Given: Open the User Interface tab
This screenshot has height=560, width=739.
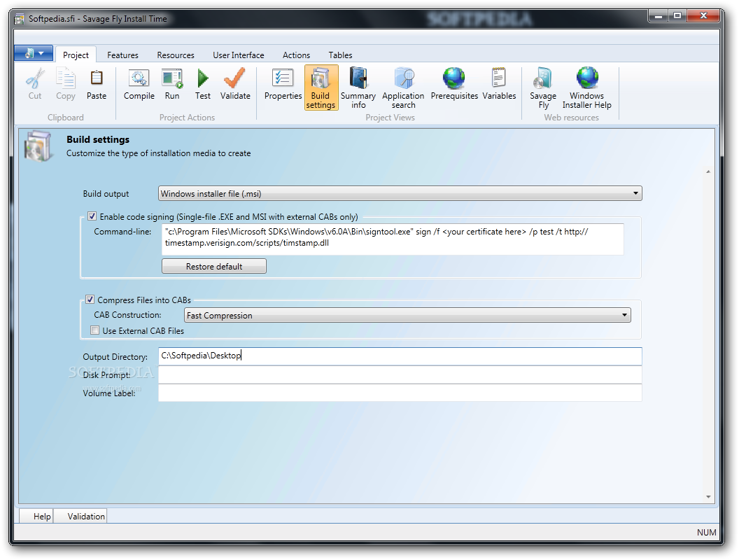Looking at the screenshot, I should pyautogui.click(x=239, y=55).
